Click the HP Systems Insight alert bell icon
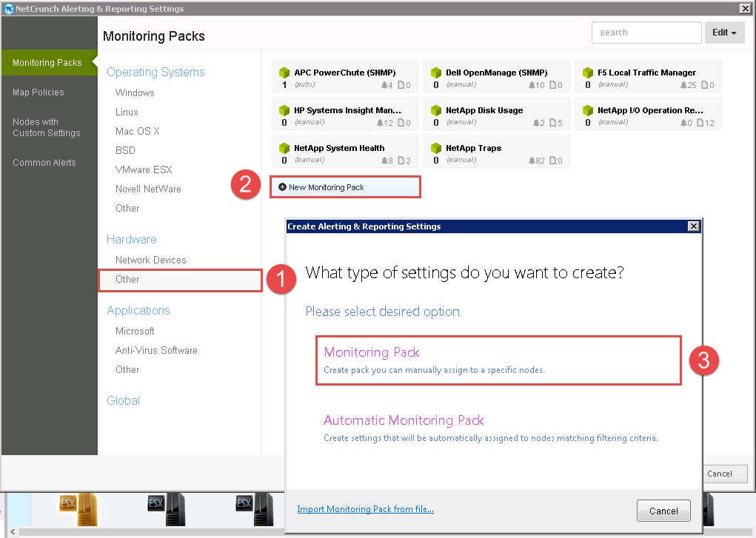Screen dimensions: 756x538 (x=380, y=123)
